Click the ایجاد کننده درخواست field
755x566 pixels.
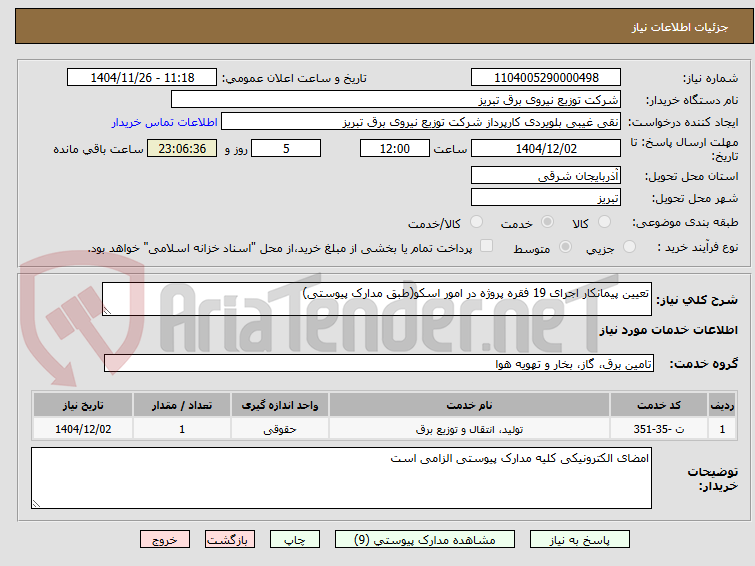click(421, 122)
